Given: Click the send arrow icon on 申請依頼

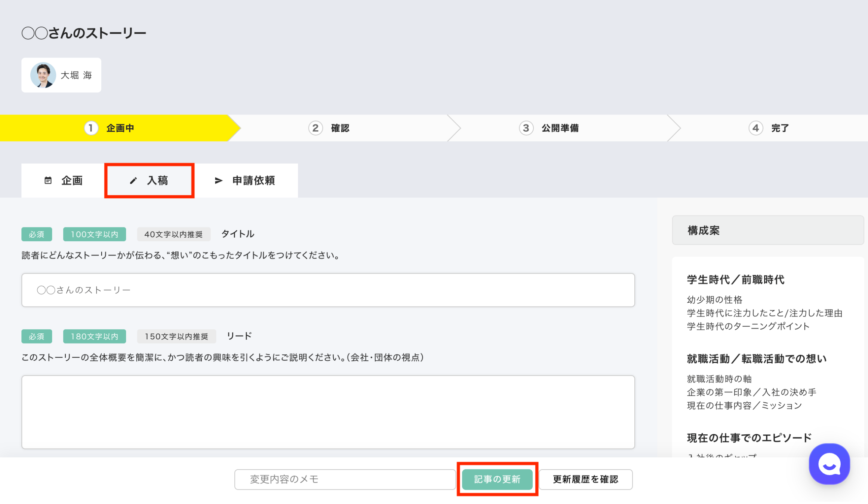Looking at the screenshot, I should [x=218, y=181].
